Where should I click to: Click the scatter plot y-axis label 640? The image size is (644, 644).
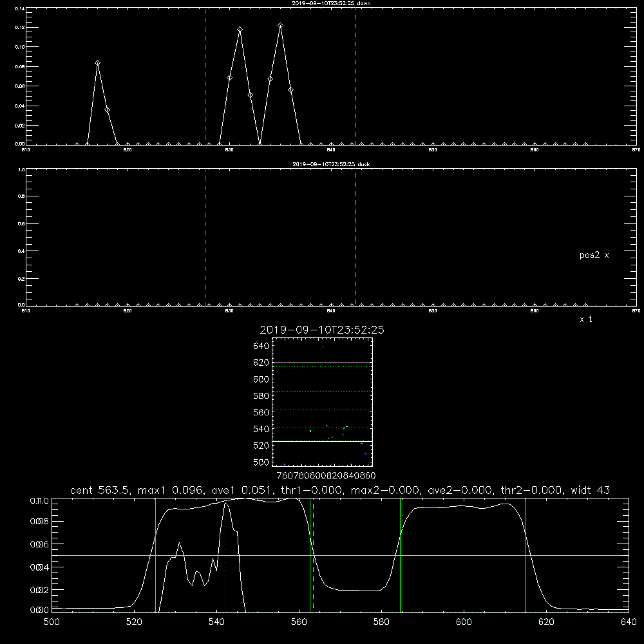[x=261, y=346]
